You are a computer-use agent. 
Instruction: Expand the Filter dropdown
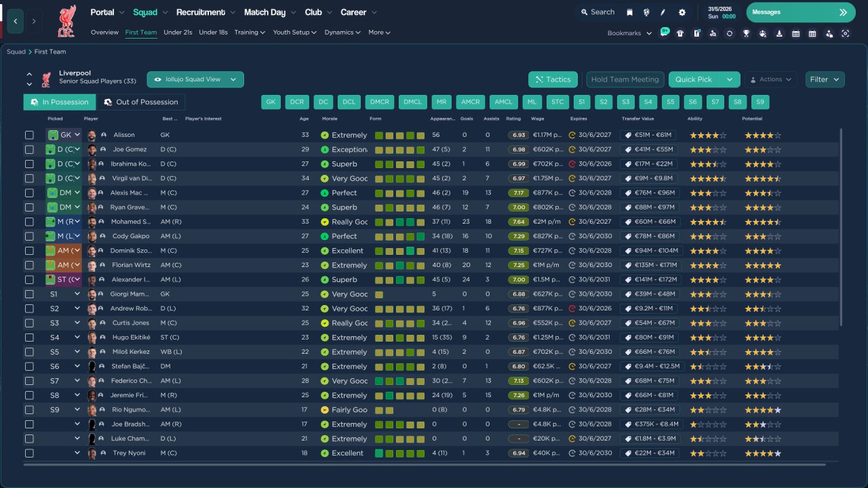click(825, 79)
